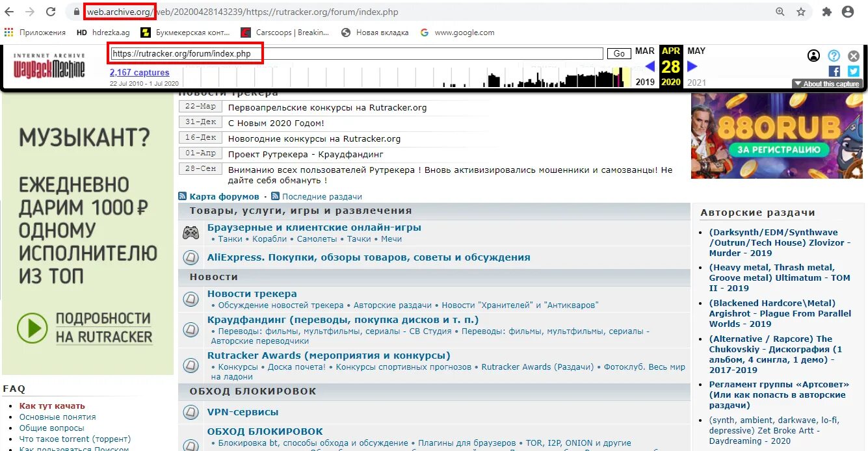The image size is (868, 451).
Task: Open the Общие вопросы FAQ link
Action: point(51,428)
